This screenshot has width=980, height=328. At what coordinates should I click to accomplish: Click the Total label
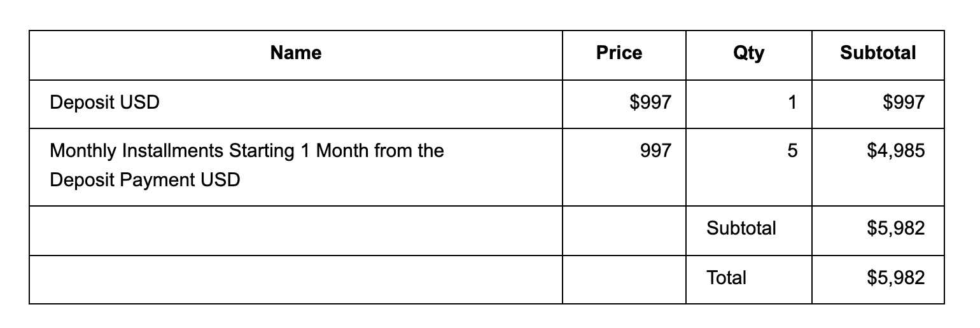tap(726, 278)
